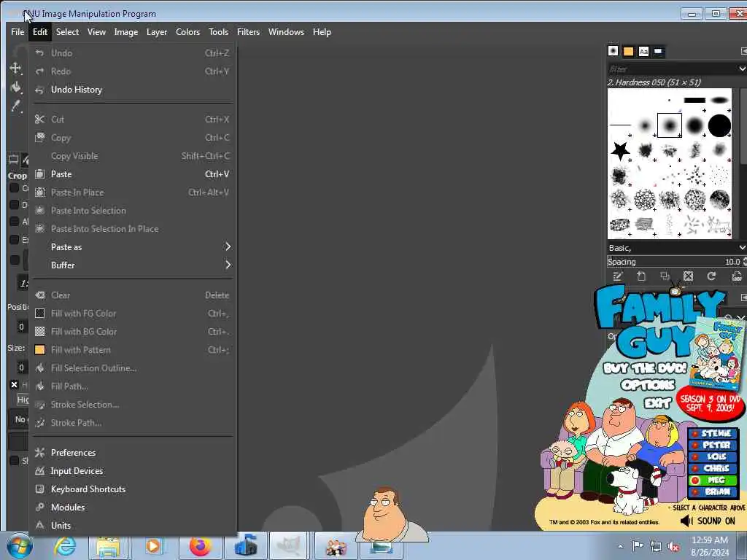747x560 pixels.
Task: Open the Brushes dock tab configuration menu
Action: pyautogui.click(x=743, y=51)
